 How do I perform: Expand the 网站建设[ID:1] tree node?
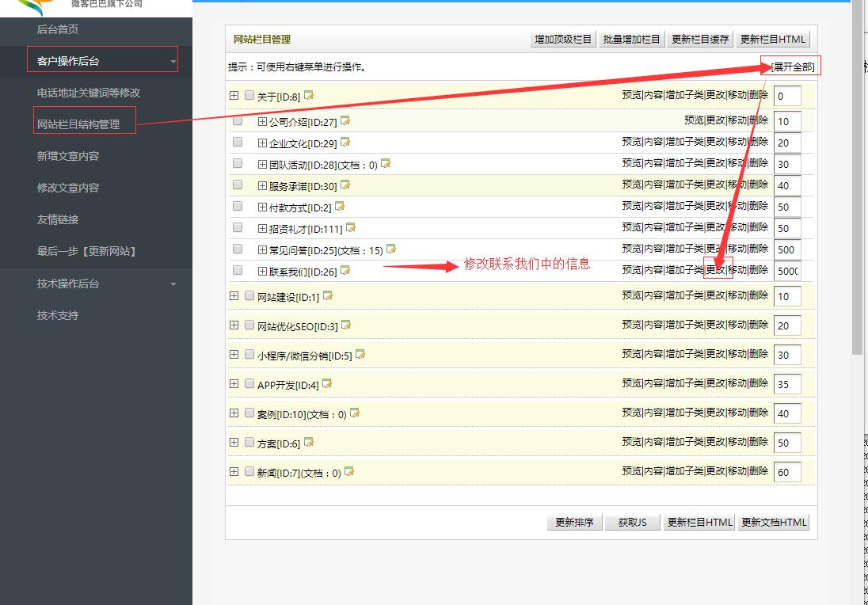tap(234, 296)
